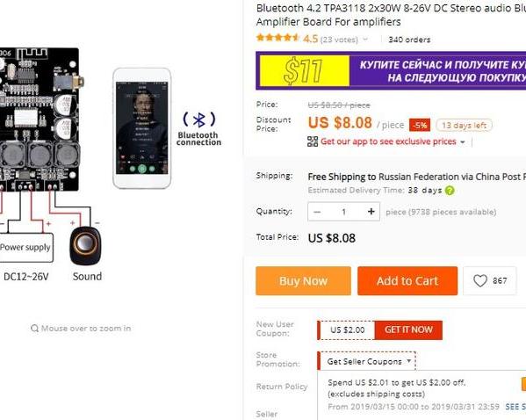
Task: Click the star rating icons
Action: [x=277, y=38]
